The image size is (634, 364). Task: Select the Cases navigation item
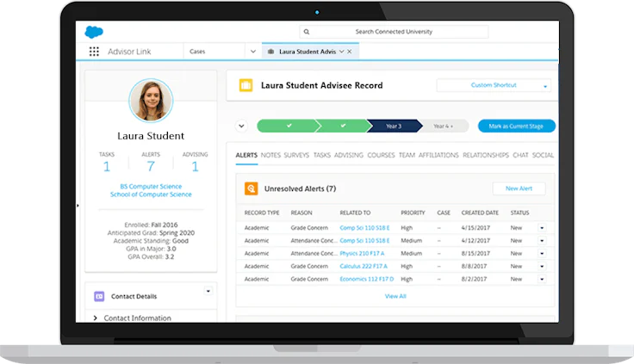coord(197,52)
